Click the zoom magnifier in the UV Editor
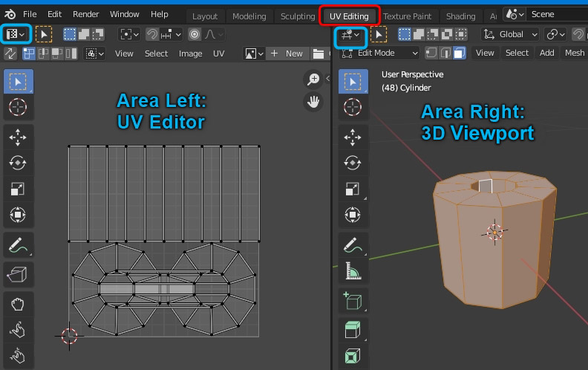The height and width of the screenshot is (370, 588). point(313,79)
